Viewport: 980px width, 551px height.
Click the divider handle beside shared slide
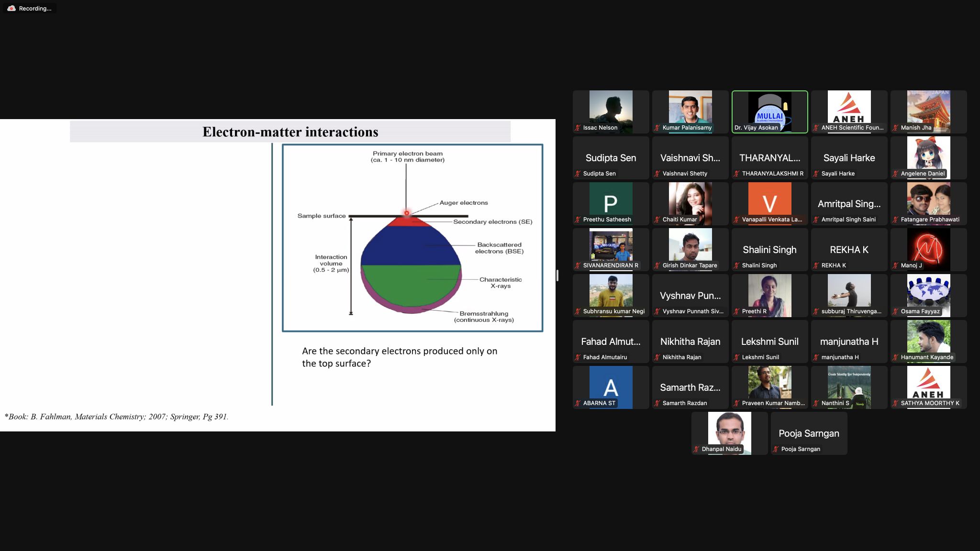[557, 275]
